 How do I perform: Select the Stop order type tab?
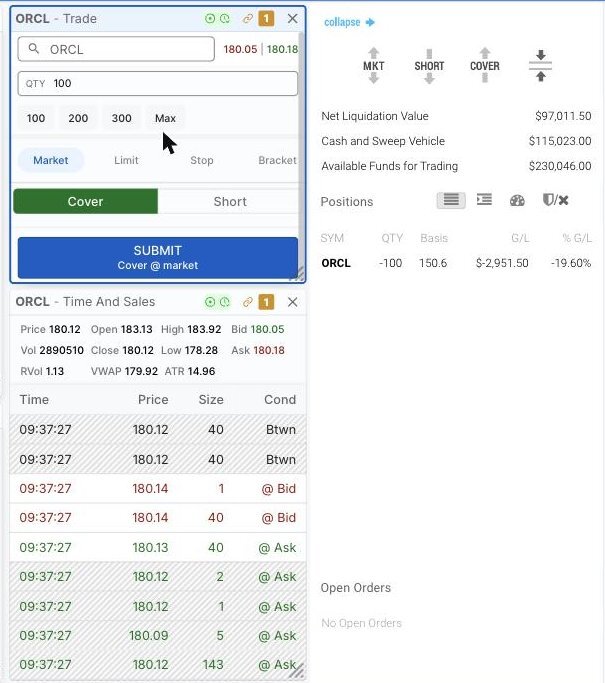[202, 160]
